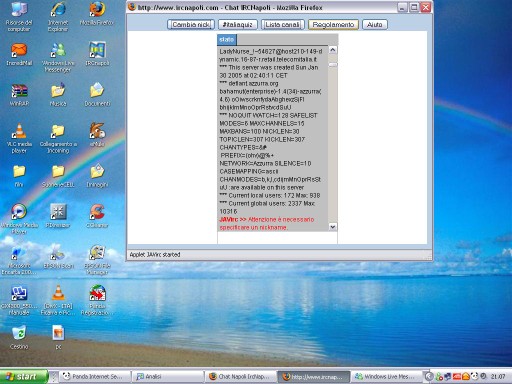Select the pc file icon on desktop
The height and width of the screenshot is (384, 512).
(58, 337)
